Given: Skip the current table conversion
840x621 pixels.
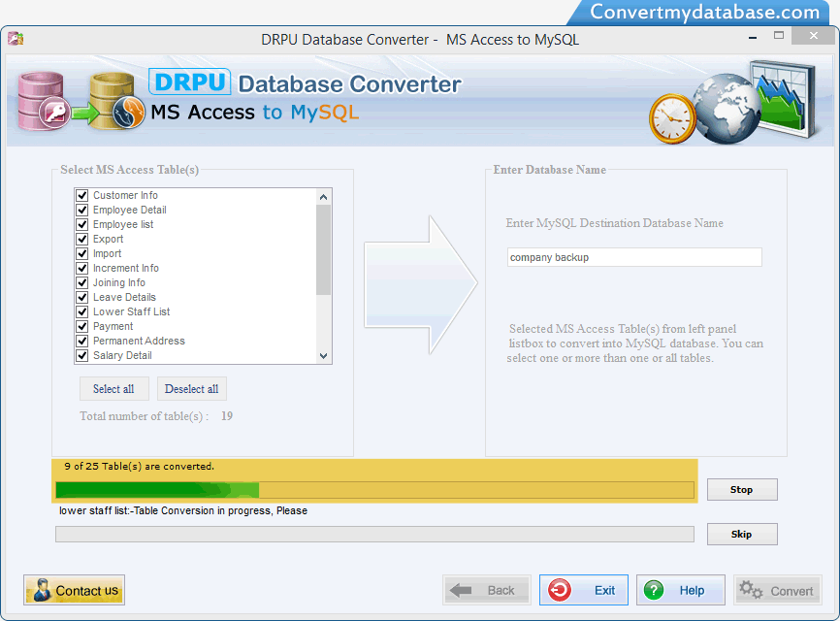Looking at the screenshot, I should pos(742,535).
